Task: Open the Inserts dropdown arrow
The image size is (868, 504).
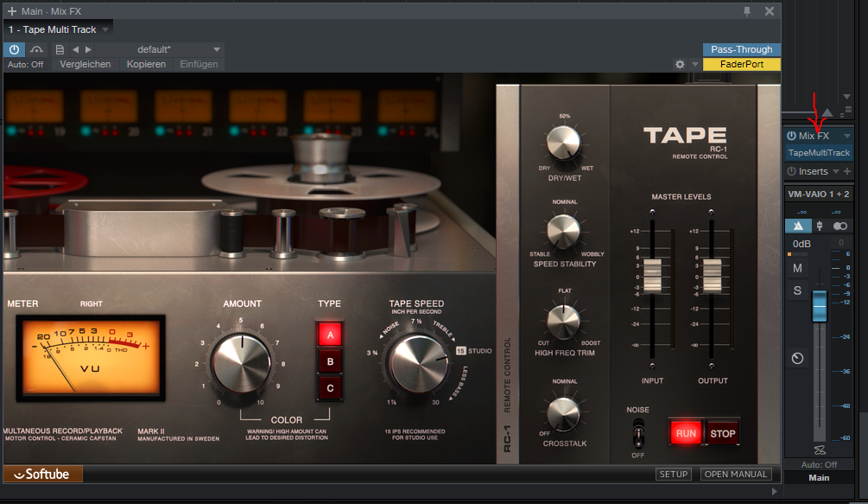Action: (x=836, y=172)
